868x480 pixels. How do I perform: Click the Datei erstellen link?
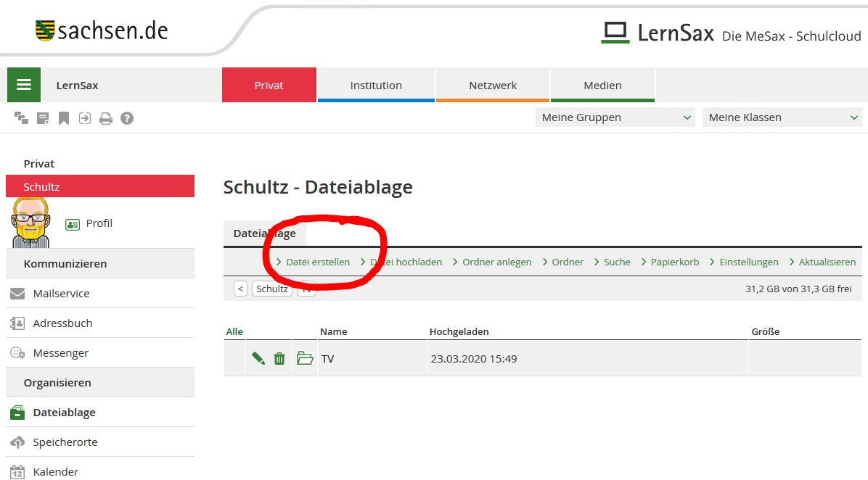tap(317, 262)
